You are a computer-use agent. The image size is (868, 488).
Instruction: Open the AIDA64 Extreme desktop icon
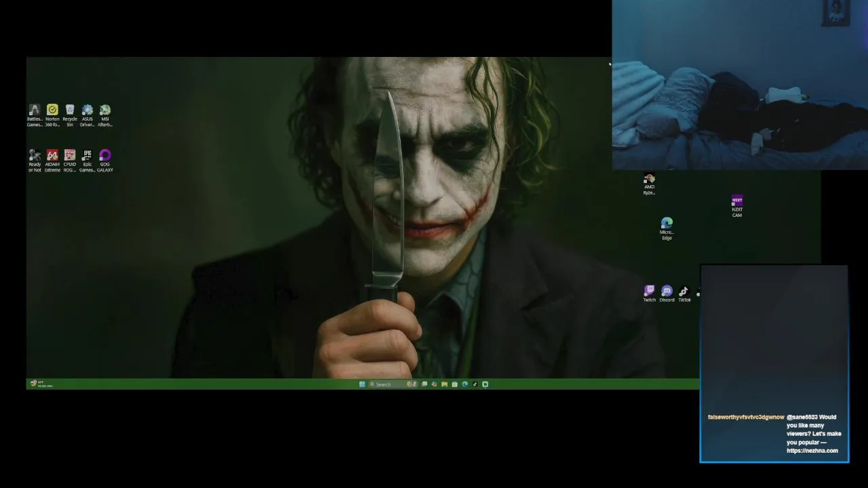coord(52,161)
